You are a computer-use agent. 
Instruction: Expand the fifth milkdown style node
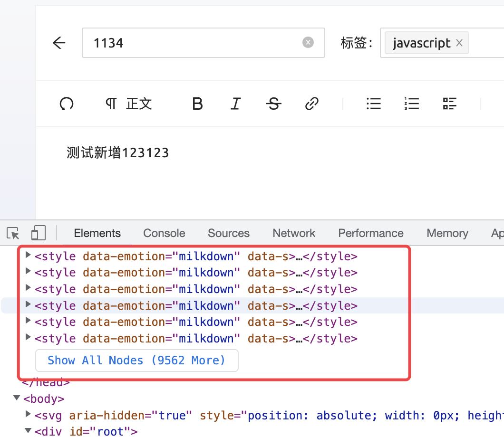pos(28,321)
